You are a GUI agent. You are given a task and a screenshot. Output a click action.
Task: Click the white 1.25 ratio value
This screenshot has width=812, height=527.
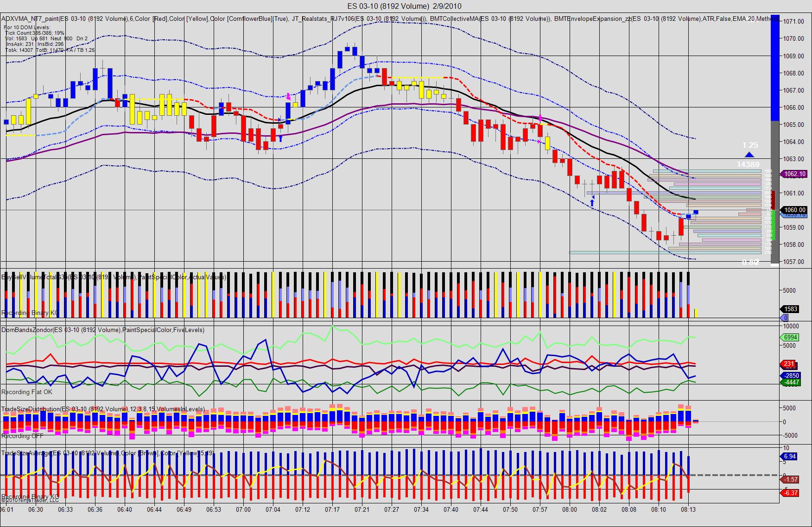(x=750, y=145)
